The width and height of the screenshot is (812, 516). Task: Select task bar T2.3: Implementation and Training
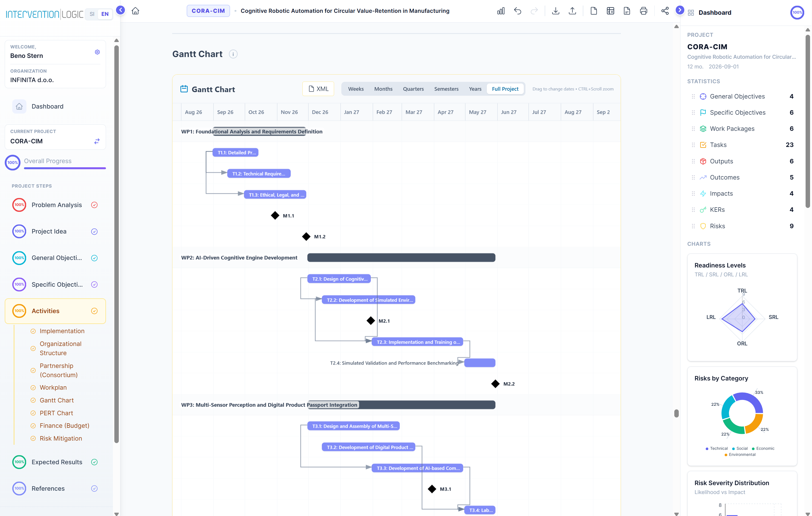[x=417, y=342]
